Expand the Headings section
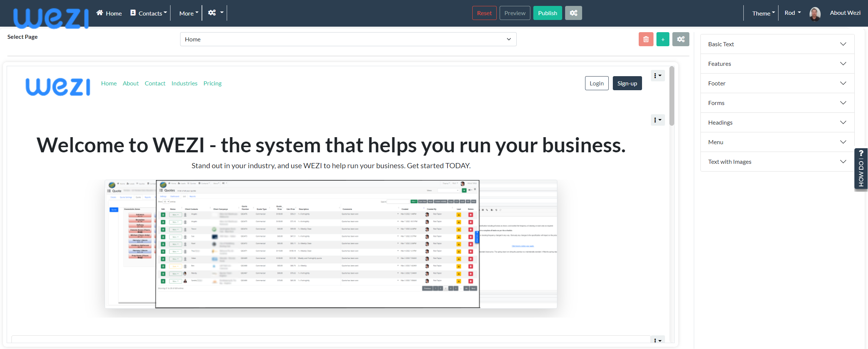This screenshot has height=349, width=868. click(x=777, y=122)
